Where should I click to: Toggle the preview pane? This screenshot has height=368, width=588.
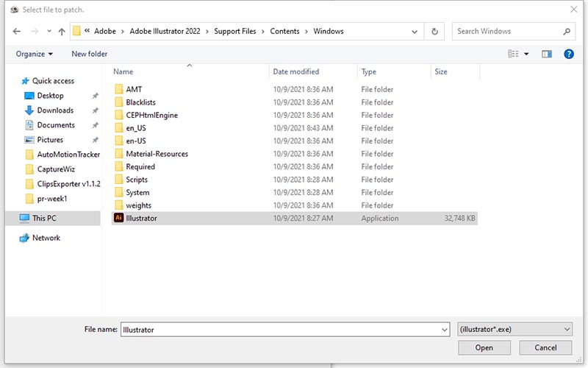[547, 54]
